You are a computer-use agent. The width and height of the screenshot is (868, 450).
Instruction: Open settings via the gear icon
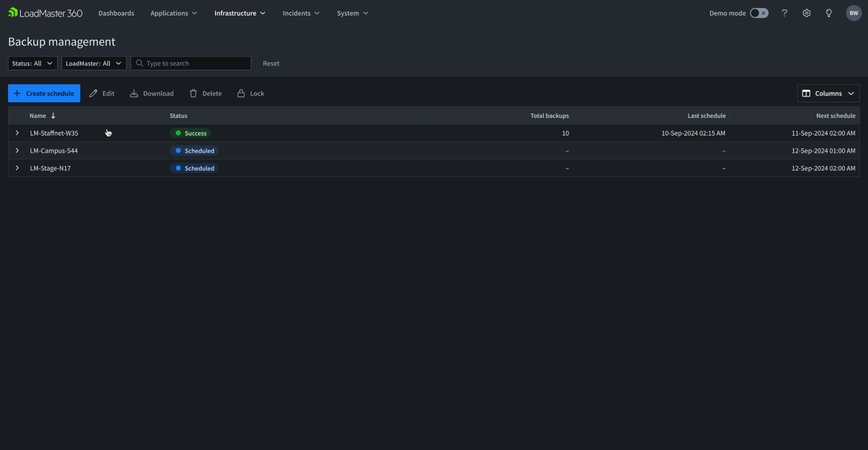point(806,13)
